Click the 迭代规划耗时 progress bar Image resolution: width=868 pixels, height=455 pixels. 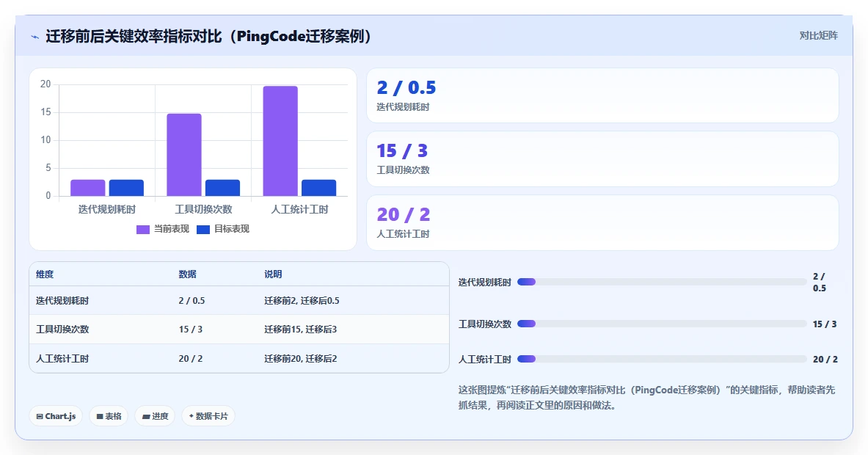click(x=662, y=282)
